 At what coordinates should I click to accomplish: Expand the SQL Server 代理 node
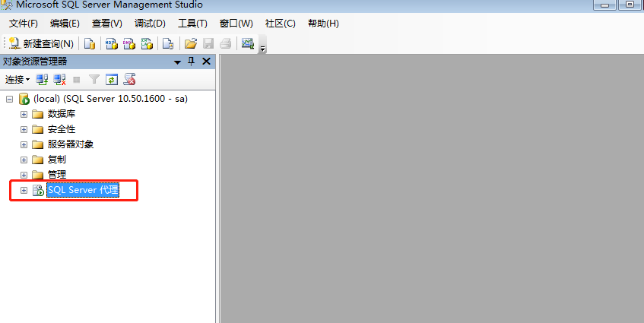[x=24, y=190]
